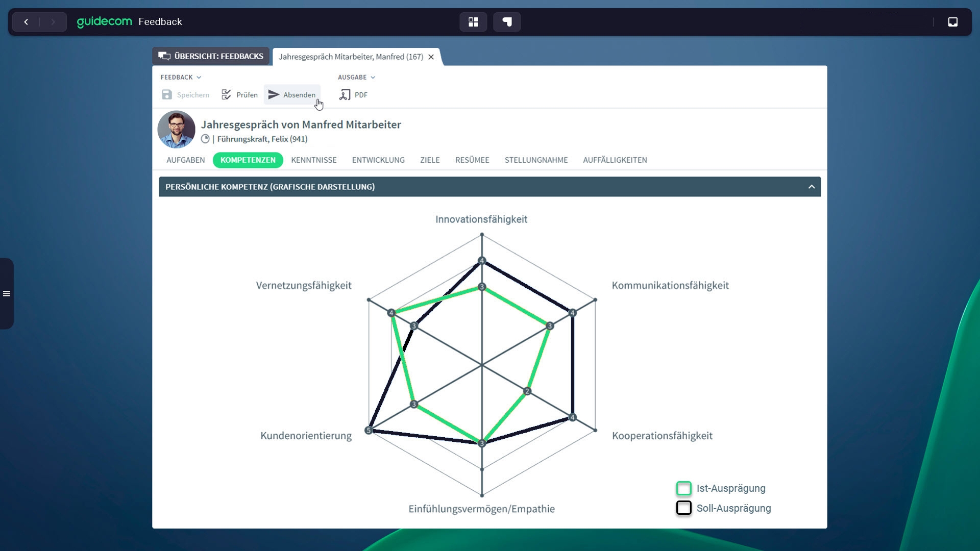
Task: Open the AUFFÄLLIGKEITEN section
Action: coord(615,160)
